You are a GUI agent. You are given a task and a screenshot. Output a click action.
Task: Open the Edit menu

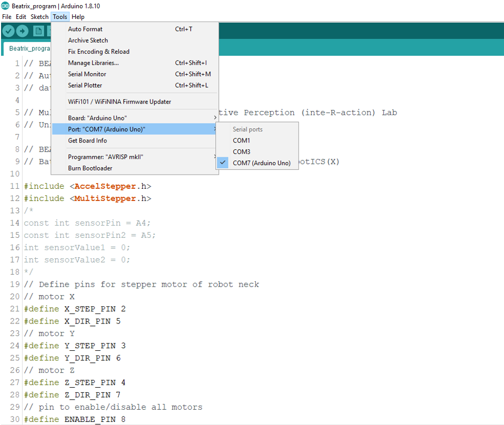(x=21, y=17)
